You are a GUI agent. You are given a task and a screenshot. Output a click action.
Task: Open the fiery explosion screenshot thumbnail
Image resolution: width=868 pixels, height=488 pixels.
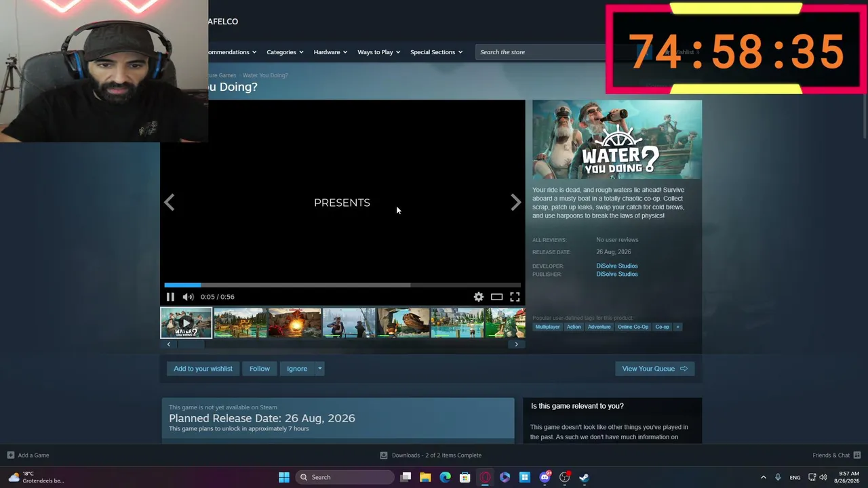tap(294, 323)
